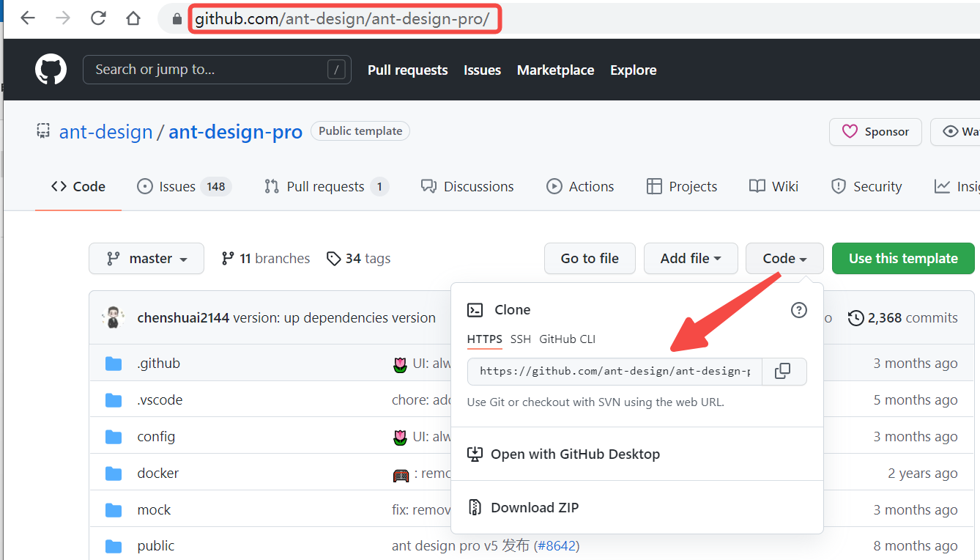The width and height of the screenshot is (980, 560).
Task: Open the mock folder name
Action: click(154, 510)
